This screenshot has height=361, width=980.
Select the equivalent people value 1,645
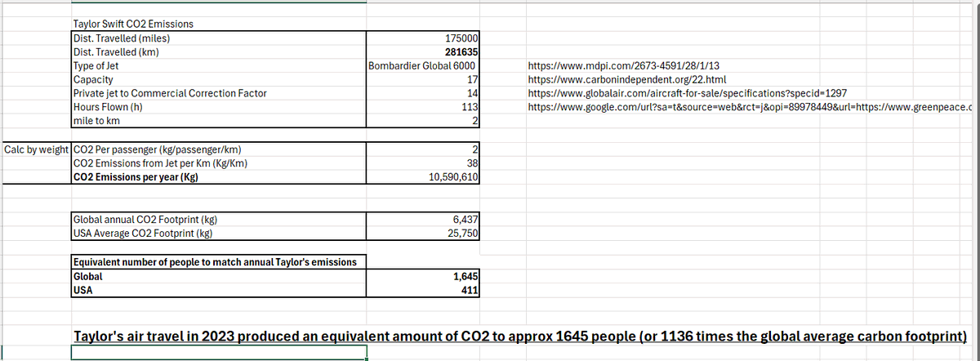[423, 275]
